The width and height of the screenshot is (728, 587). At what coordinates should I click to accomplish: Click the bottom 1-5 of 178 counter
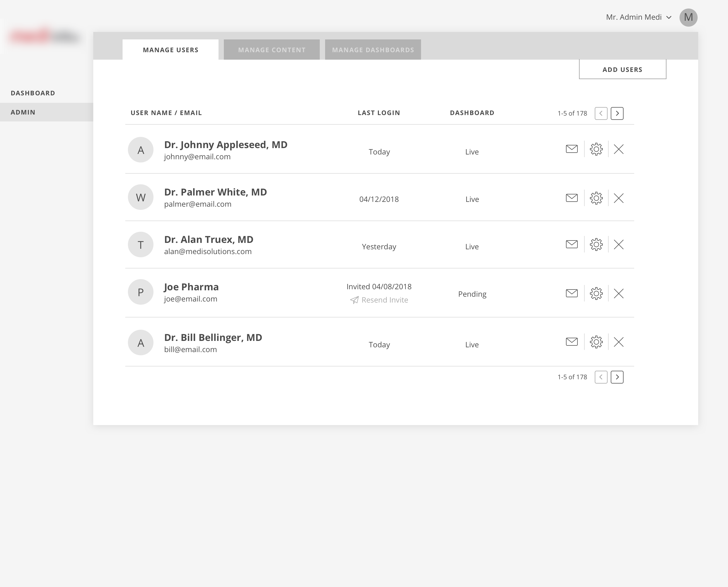point(572,377)
